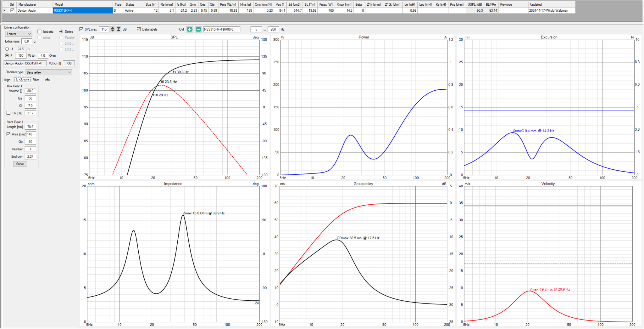
Task: Click the Qa 50 field
Action: (31, 98)
